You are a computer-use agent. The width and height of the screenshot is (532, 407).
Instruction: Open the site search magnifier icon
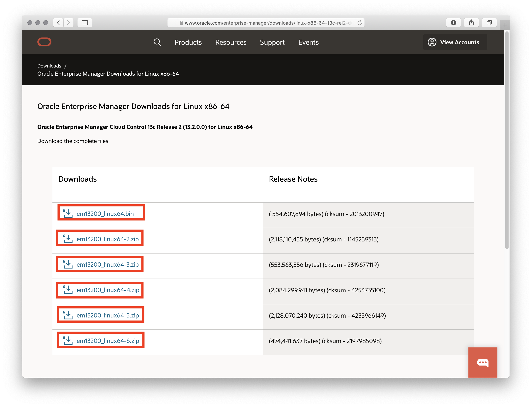(157, 42)
